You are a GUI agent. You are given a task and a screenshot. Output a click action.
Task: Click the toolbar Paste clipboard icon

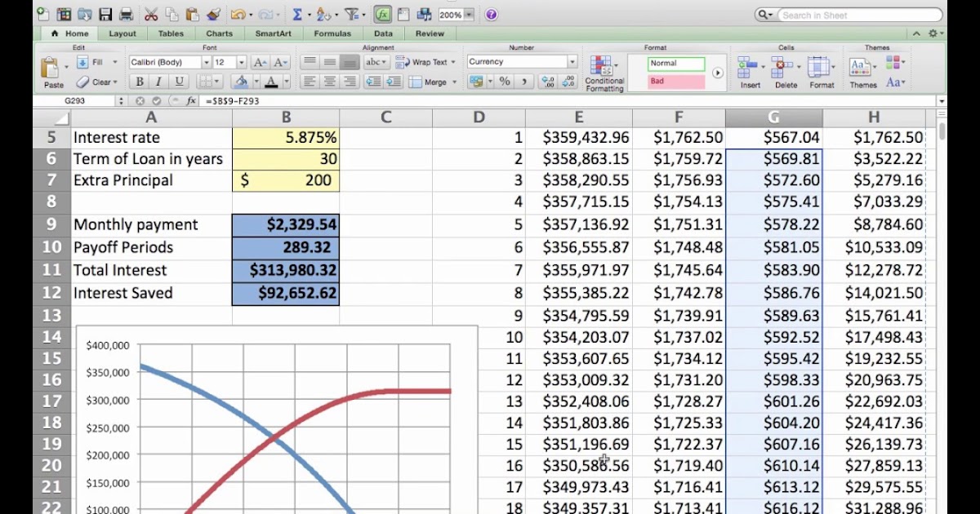coord(192,14)
